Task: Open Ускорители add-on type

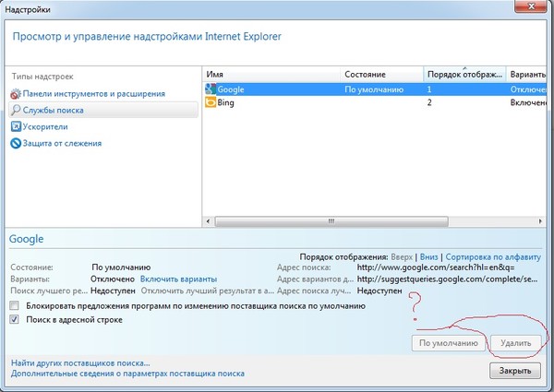Action: [45, 126]
